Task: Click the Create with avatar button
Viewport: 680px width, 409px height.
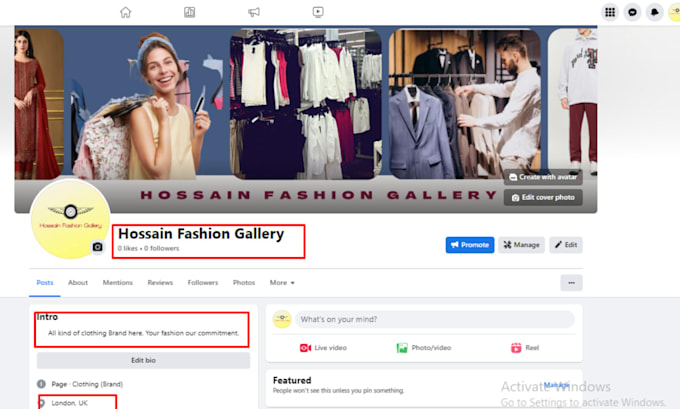Action: coord(543,177)
